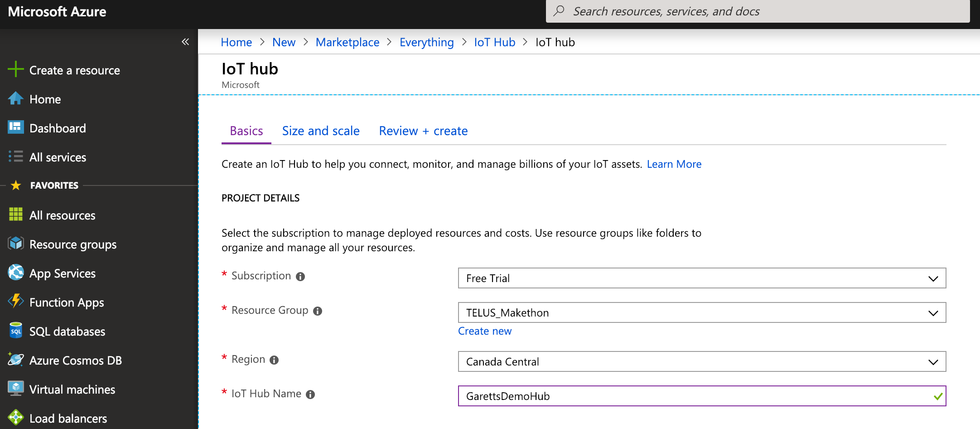Click the Microsoft Azure logo text
Screen dimensions: 980x429
57,11
